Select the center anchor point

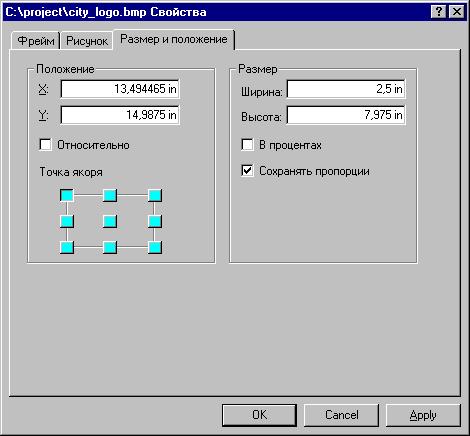pos(110,221)
